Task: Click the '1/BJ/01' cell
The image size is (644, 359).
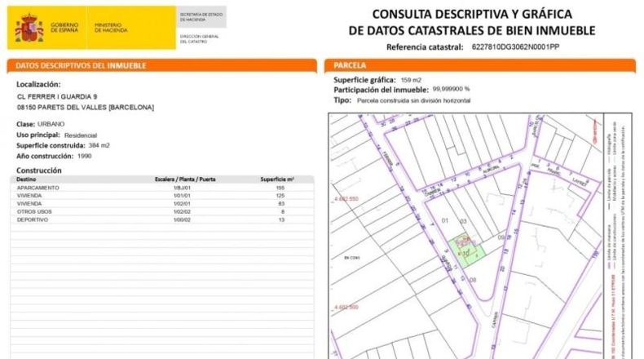Action: (182, 188)
